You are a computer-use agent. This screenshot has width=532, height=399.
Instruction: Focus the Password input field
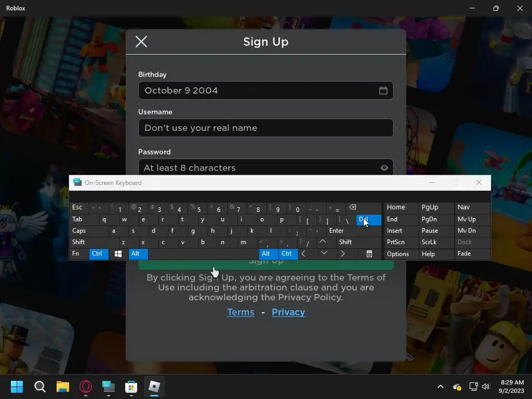click(x=265, y=167)
